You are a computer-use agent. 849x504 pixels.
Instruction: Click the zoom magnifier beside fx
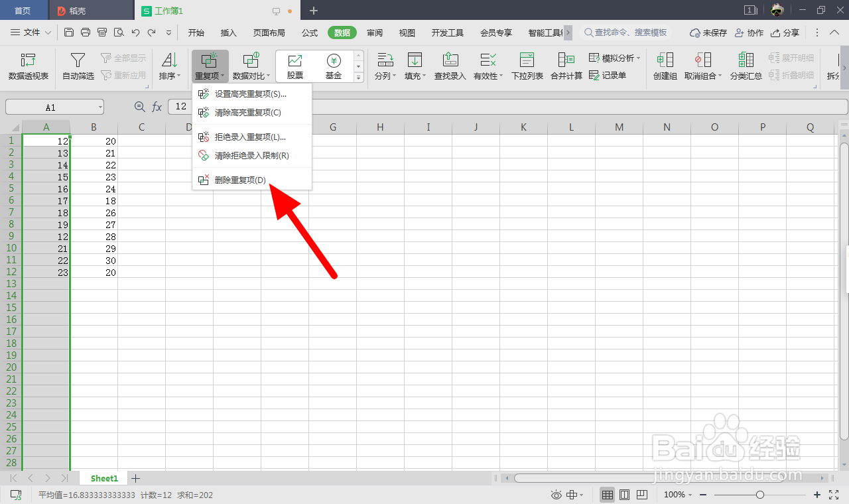tap(139, 107)
